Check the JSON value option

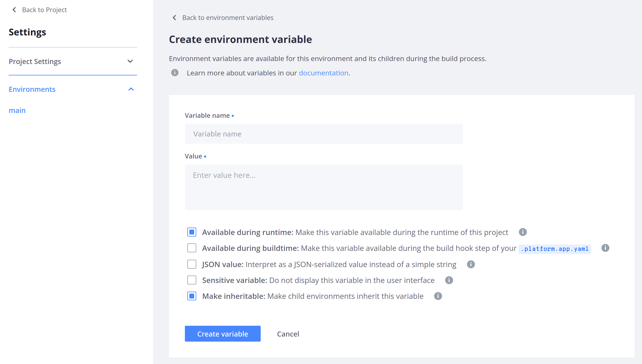(x=192, y=264)
